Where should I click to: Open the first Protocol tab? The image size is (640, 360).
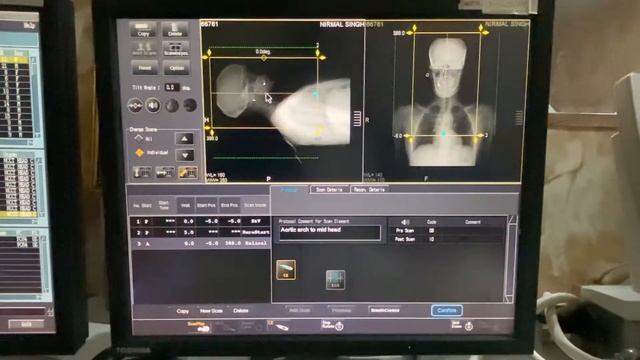click(289, 189)
